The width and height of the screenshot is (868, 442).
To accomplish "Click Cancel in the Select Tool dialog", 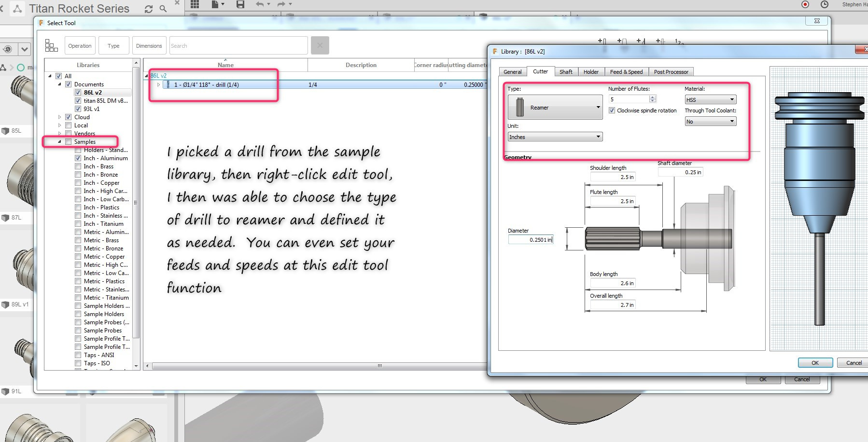I will point(802,379).
